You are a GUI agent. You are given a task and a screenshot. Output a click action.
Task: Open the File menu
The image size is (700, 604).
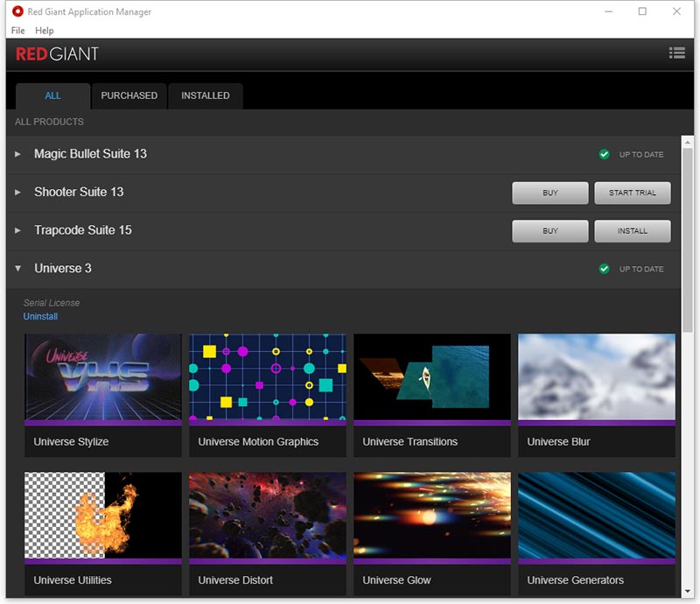pyautogui.click(x=17, y=31)
